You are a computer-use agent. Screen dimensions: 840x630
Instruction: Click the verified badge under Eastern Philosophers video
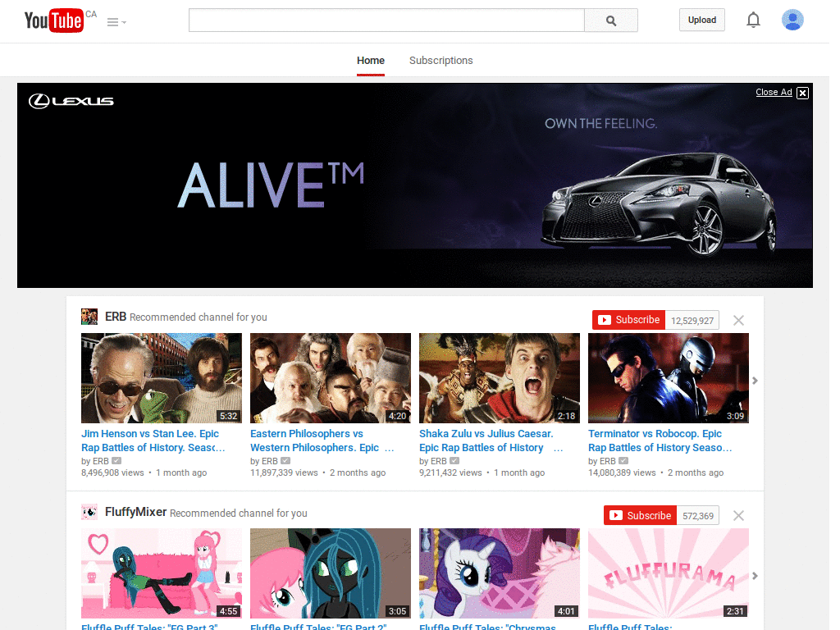click(x=285, y=461)
